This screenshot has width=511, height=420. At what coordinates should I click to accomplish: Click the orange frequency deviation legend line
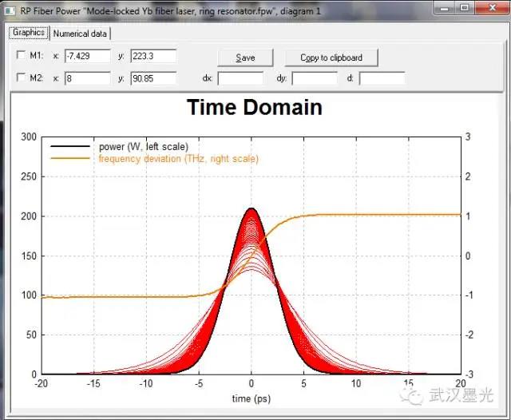point(70,159)
